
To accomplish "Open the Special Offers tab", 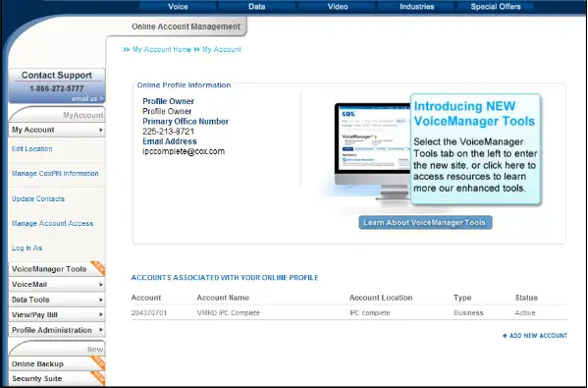I will pos(496,6).
